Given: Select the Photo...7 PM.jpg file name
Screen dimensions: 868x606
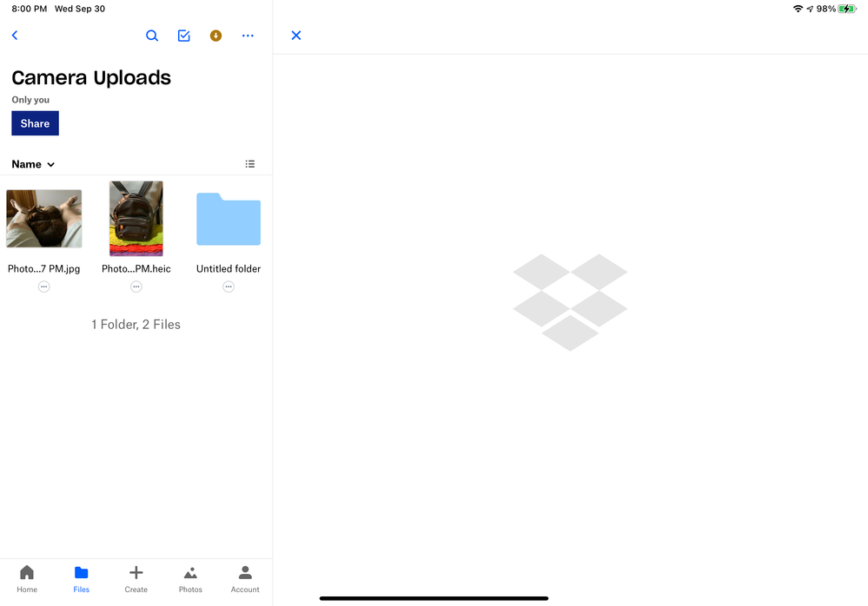Looking at the screenshot, I should click(43, 269).
